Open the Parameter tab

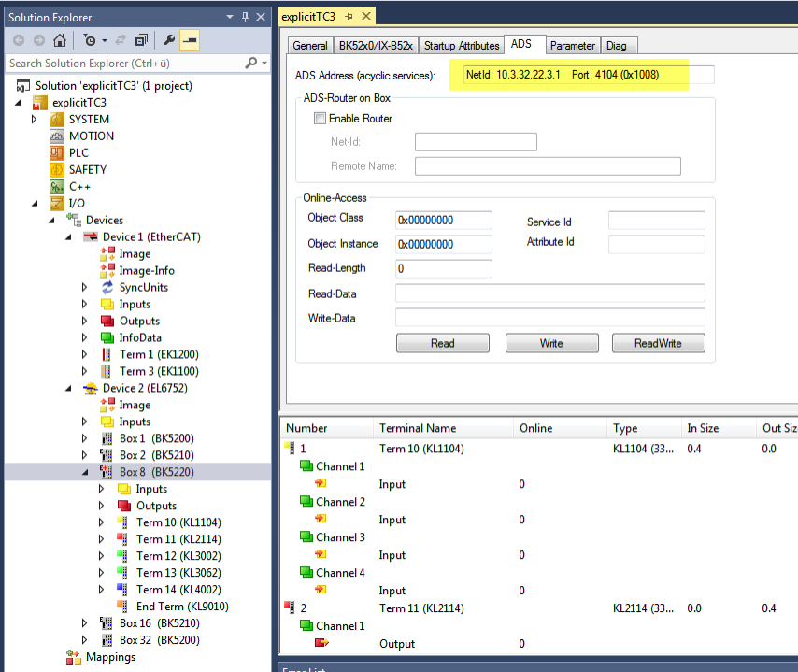(573, 46)
